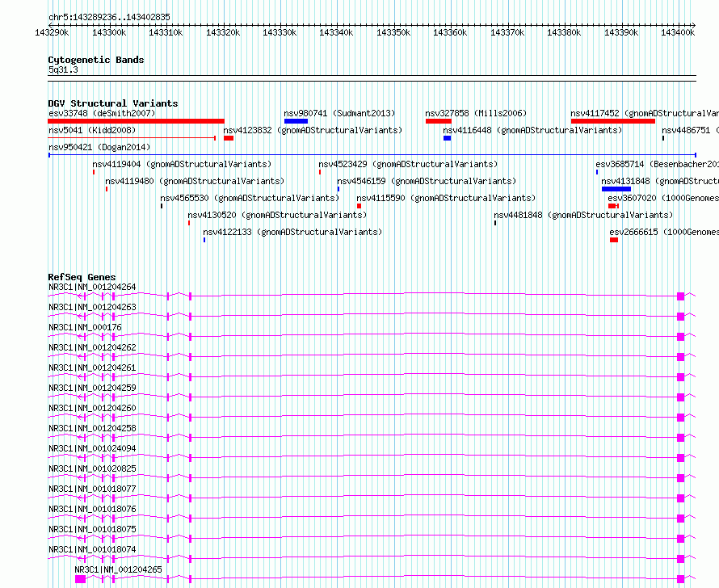Click the nsv4116448 variant label
This screenshot has height=588, width=719.
(532, 130)
